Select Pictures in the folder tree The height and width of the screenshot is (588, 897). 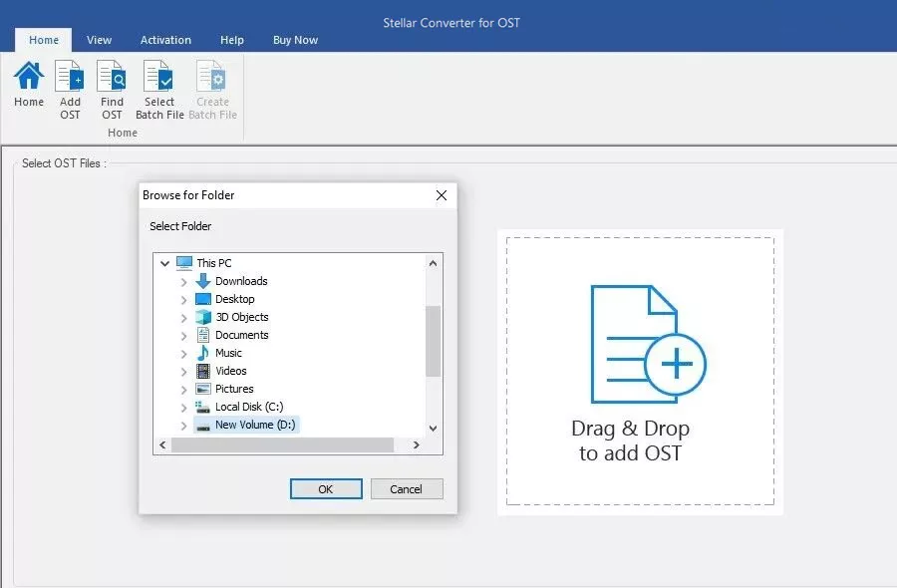[x=234, y=389]
